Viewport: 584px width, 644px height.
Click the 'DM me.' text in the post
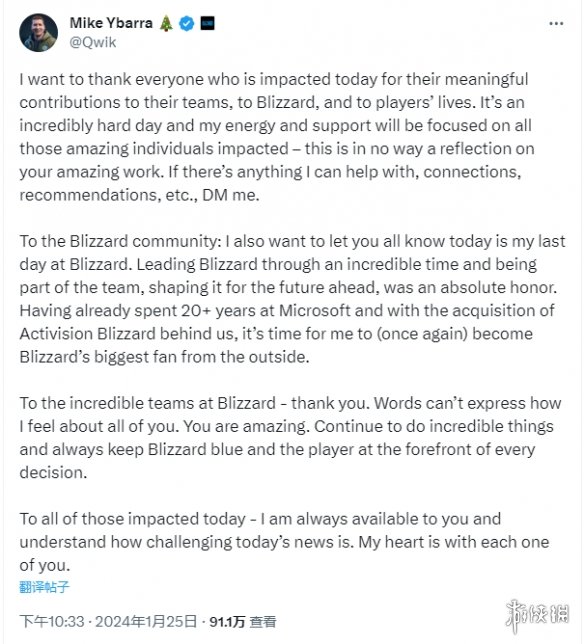tap(231, 195)
